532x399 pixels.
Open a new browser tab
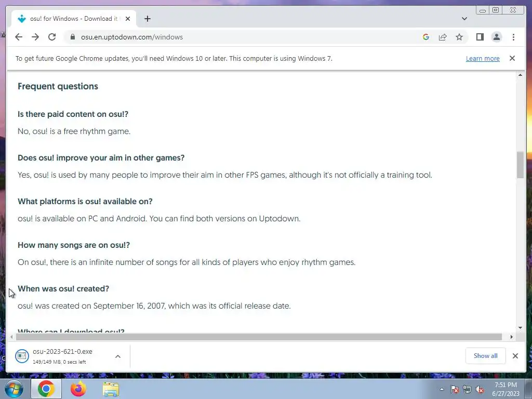click(x=147, y=19)
